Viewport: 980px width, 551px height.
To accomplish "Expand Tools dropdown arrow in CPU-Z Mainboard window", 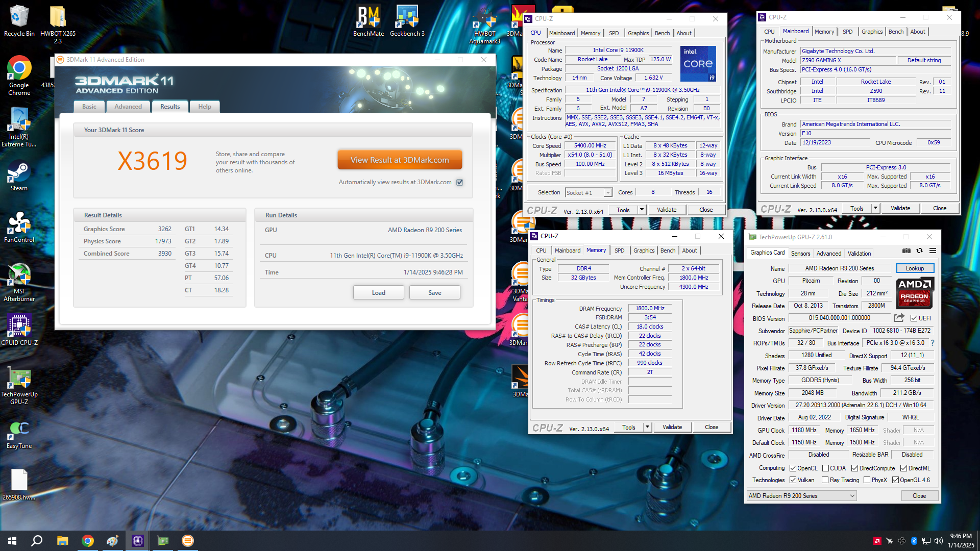I will tap(875, 208).
